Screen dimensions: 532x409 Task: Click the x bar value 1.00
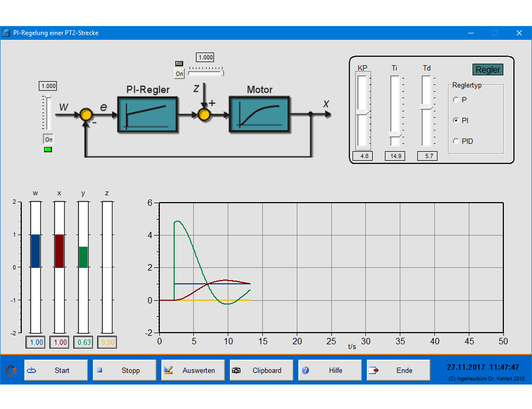(59, 342)
